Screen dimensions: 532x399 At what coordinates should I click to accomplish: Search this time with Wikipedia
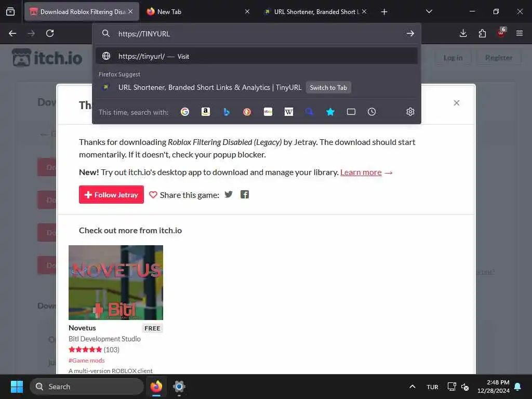(x=289, y=112)
